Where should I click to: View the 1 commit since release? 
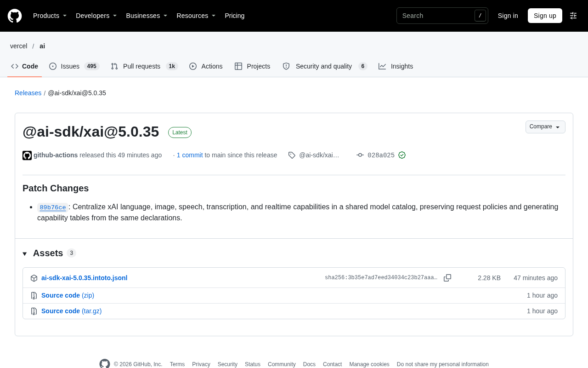tap(190, 155)
